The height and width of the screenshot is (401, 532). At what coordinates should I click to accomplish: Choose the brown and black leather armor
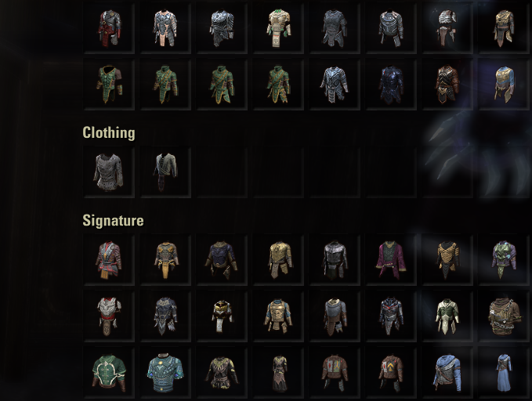[x=447, y=85]
